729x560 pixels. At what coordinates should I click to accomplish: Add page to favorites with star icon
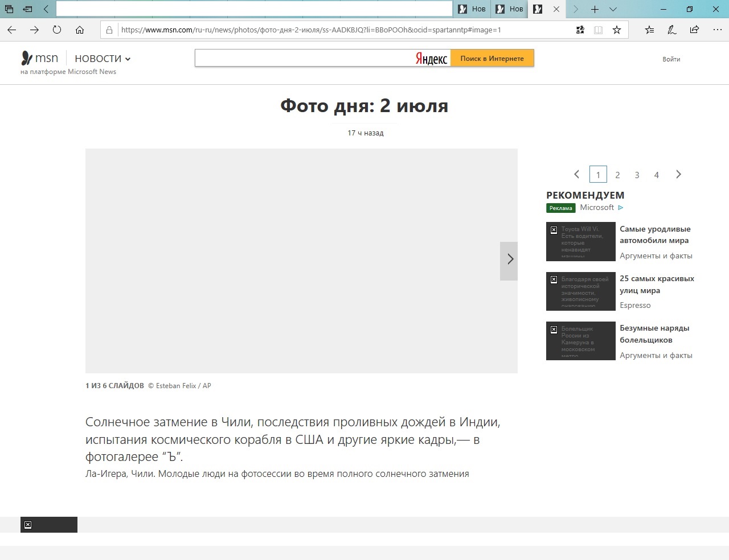click(616, 30)
